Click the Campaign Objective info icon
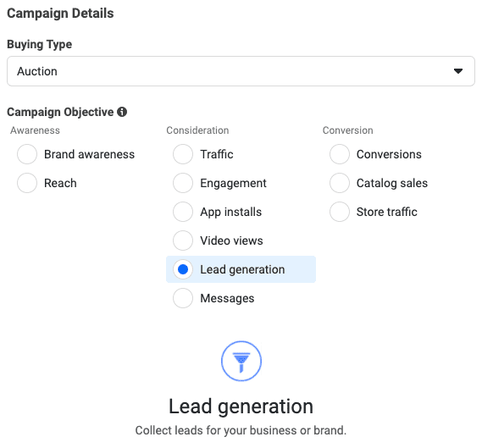The image size is (482, 448). [122, 112]
